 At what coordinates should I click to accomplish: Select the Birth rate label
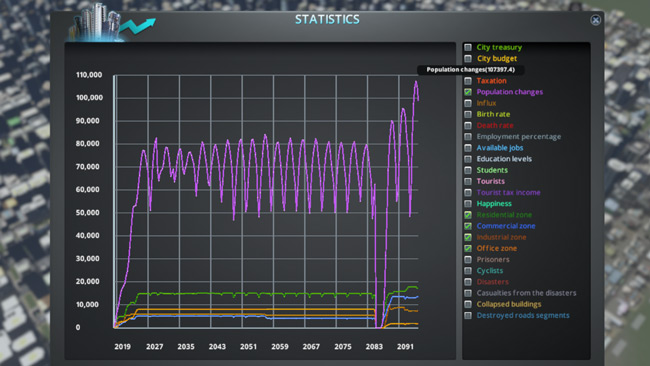(493, 114)
